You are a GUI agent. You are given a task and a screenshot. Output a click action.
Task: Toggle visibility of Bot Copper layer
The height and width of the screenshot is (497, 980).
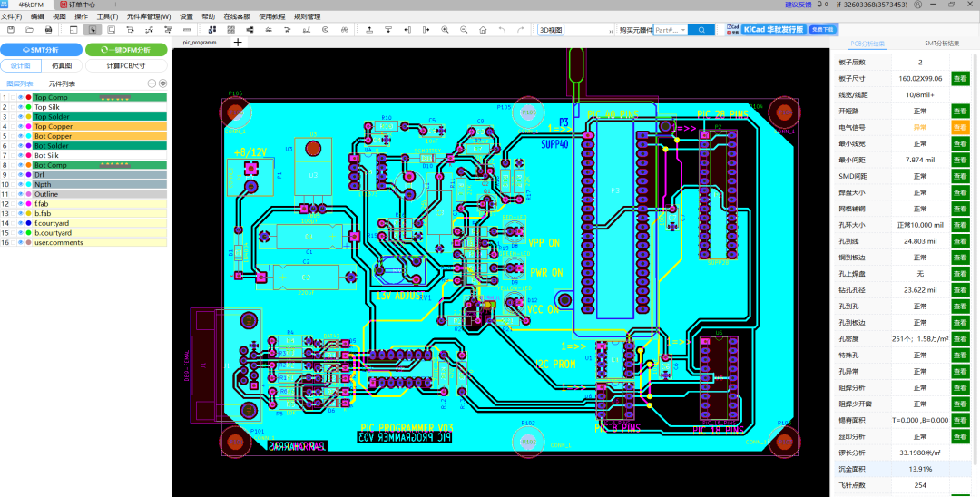point(21,136)
